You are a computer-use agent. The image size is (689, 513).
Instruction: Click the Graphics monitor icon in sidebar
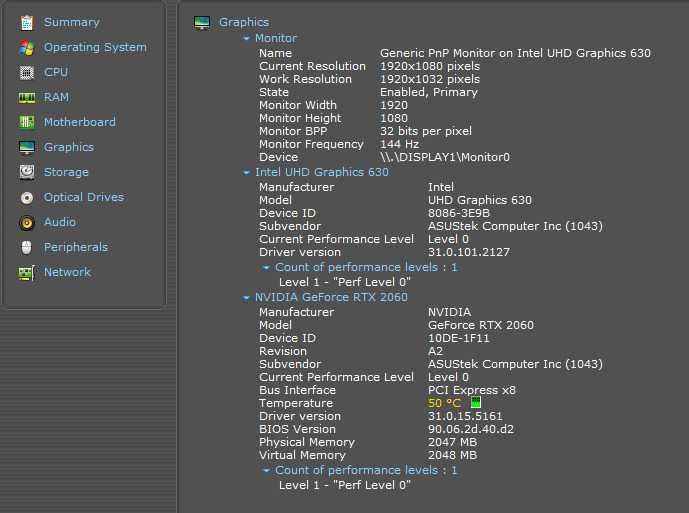(27, 148)
